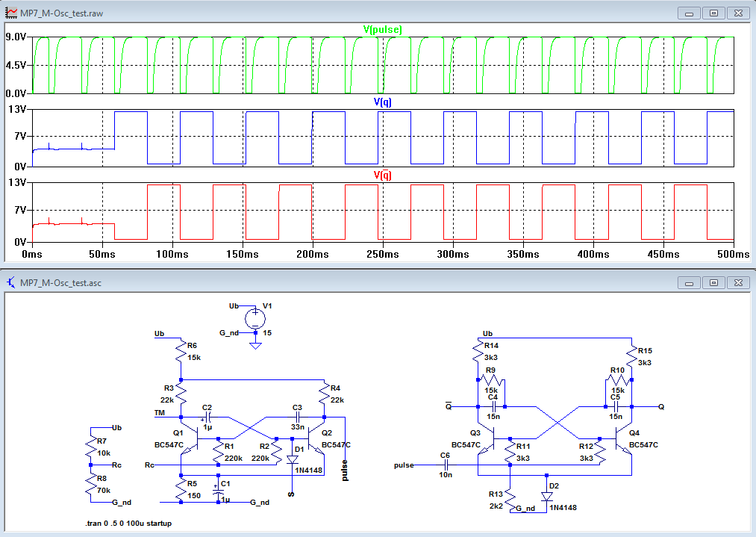Viewport: 756px width, 537px height.
Task: Click the Q output net label near C5
Action: click(x=661, y=407)
